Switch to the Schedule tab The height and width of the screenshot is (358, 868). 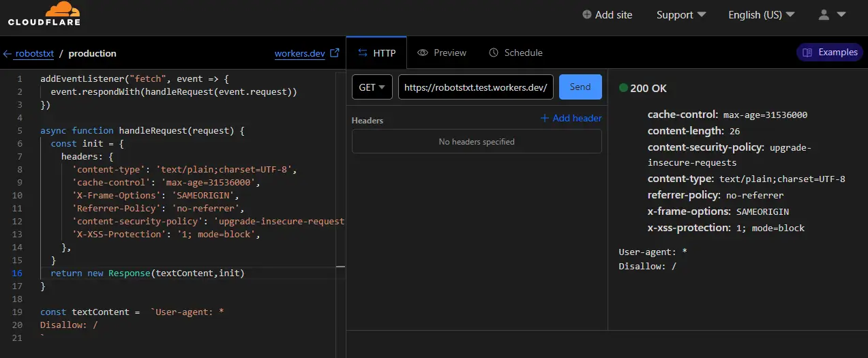(515, 53)
